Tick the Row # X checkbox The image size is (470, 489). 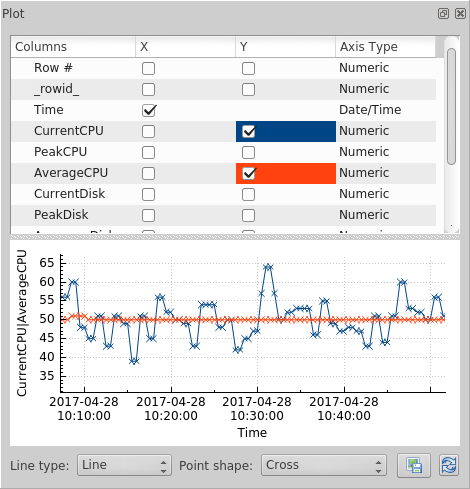(x=148, y=68)
